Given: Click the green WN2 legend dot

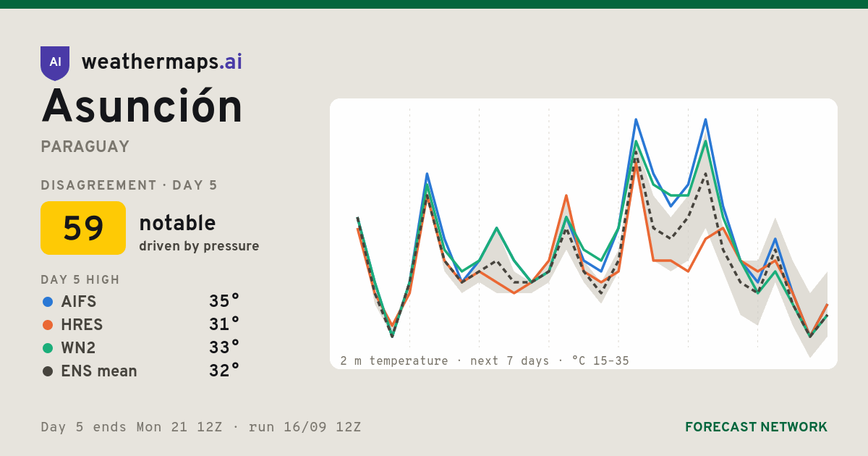Looking at the screenshot, I should coord(48,348).
